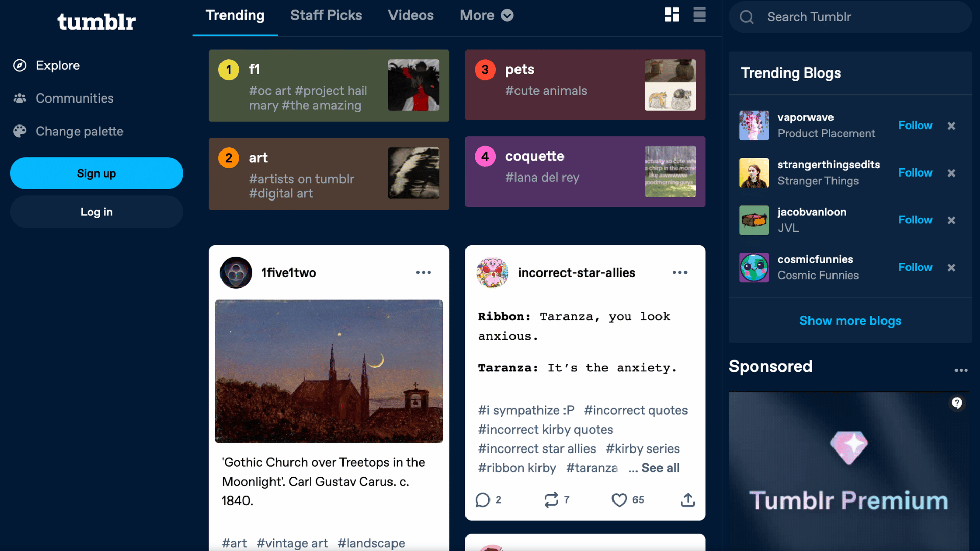Image resolution: width=980 pixels, height=551 pixels.
Task: Click the #incorrect star allies tag
Action: (537, 449)
